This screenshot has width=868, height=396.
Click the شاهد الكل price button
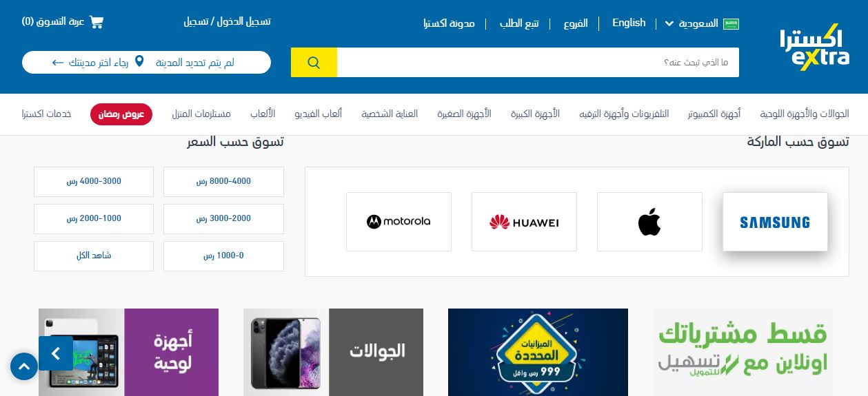pos(94,256)
